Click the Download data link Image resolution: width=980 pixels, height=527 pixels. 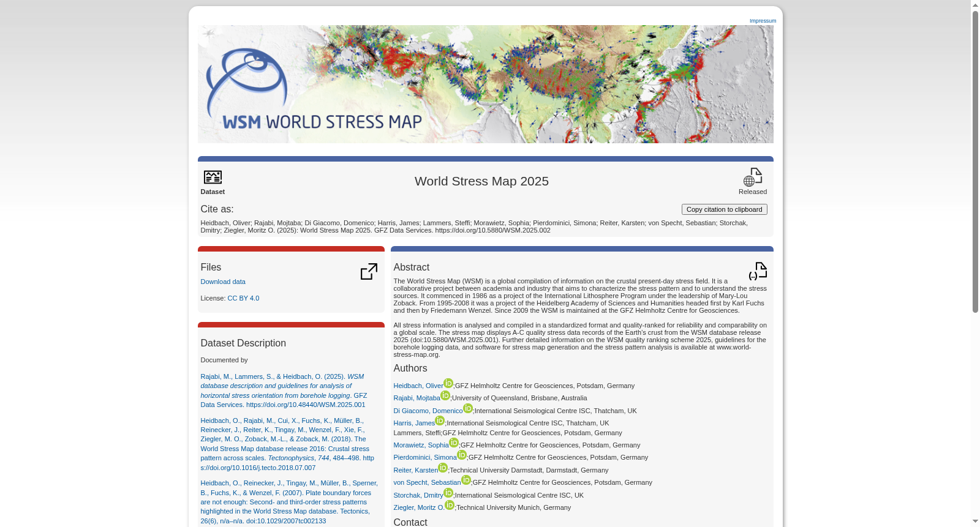tap(223, 282)
